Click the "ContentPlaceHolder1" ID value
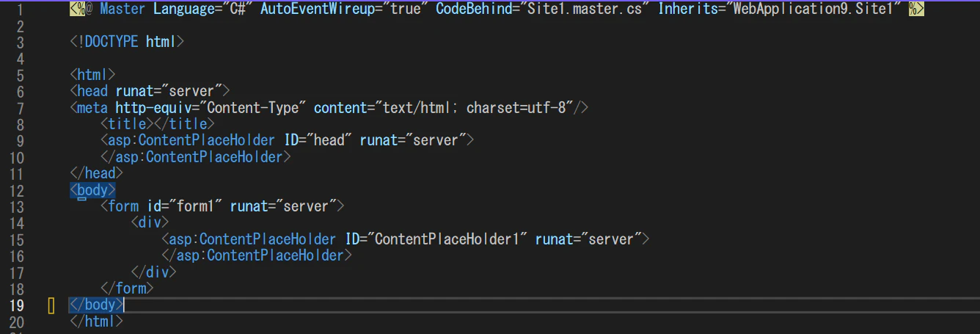 [x=447, y=239]
